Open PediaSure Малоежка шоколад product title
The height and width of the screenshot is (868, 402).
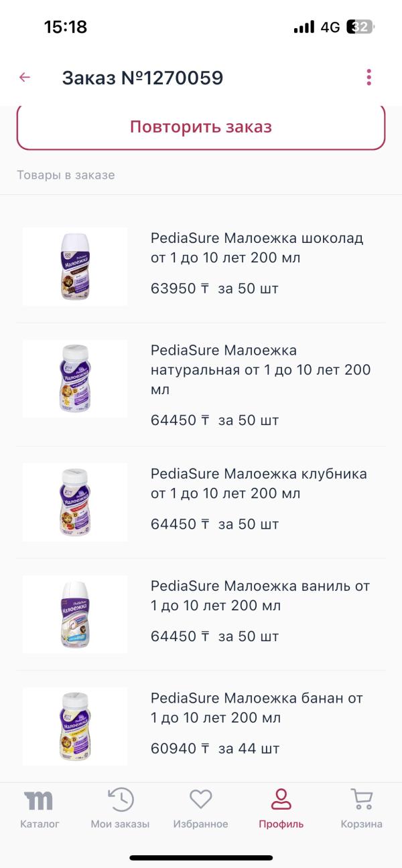257,248
